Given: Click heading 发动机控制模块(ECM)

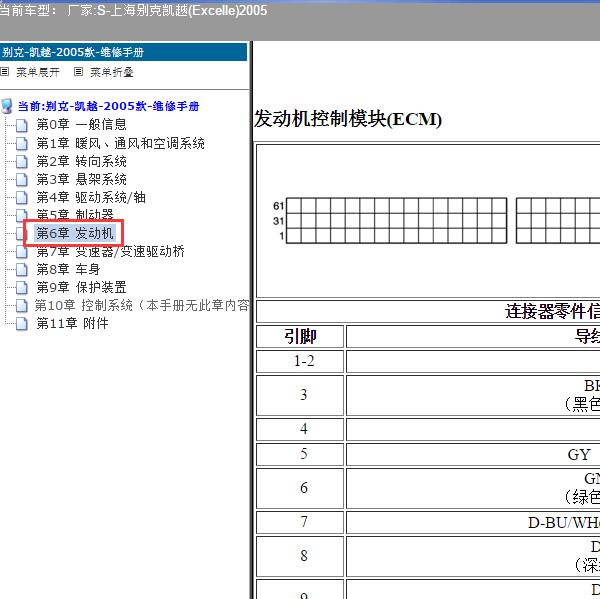Looking at the screenshot, I should tap(348, 119).
